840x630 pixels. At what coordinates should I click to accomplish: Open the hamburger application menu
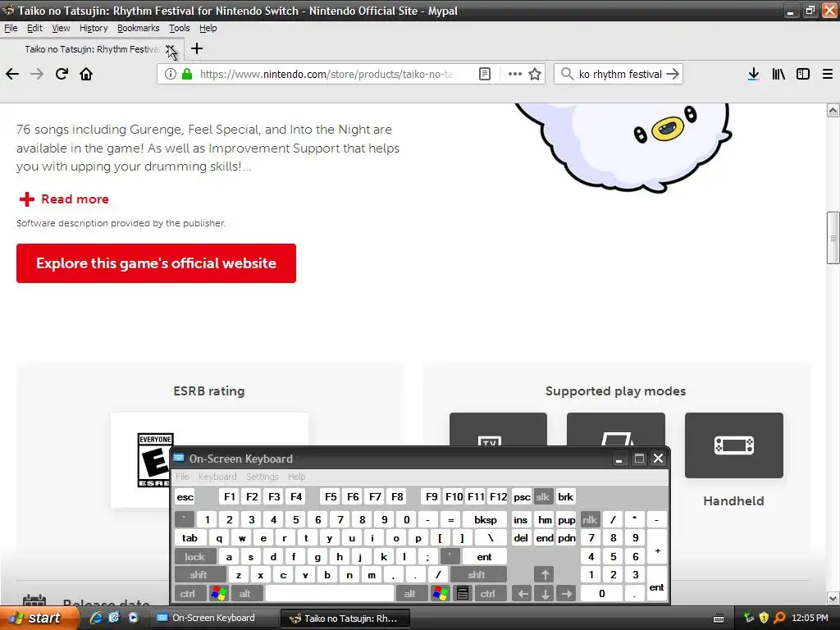pyautogui.click(x=828, y=74)
